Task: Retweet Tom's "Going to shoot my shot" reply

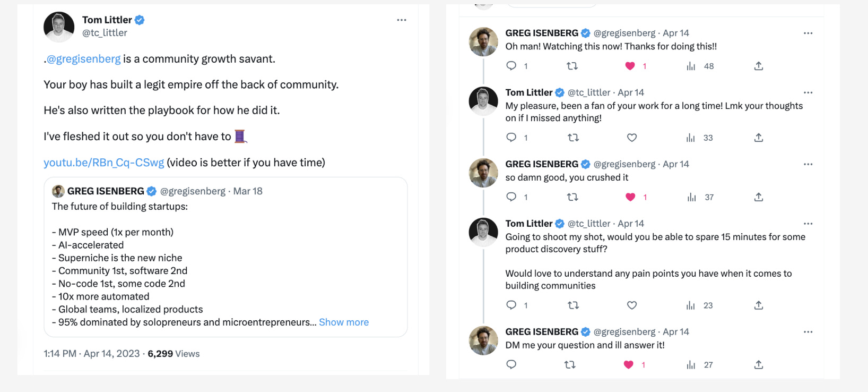Action: coord(573,305)
